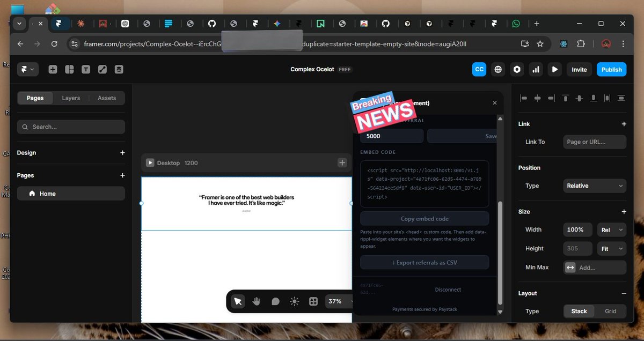644x341 pixels.
Task: Add a new page with Pages plus
Action: coord(122,175)
